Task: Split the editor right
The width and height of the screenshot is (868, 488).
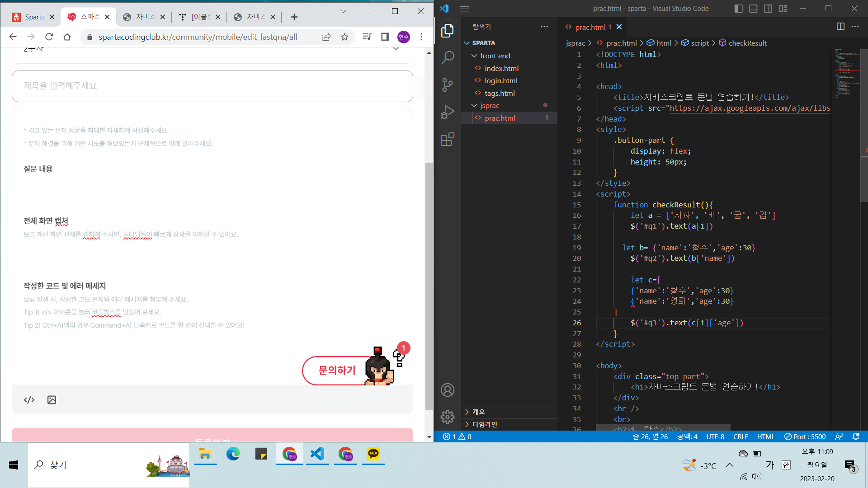Action: coord(840,27)
